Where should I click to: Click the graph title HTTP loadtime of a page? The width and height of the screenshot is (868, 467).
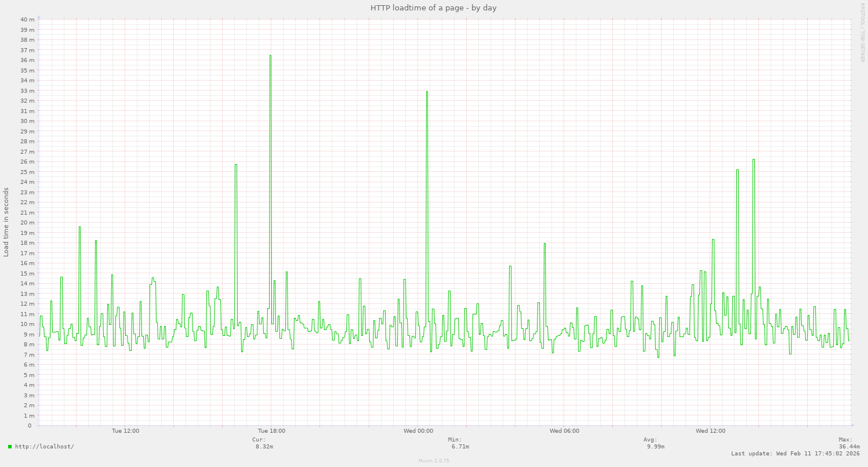pyautogui.click(x=433, y=8)
